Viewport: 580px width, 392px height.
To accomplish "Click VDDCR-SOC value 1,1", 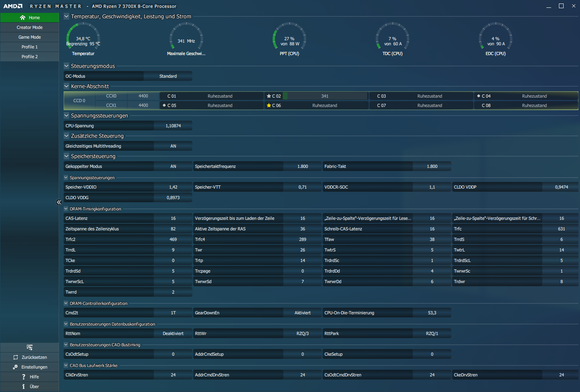I will tap(432, 187).
